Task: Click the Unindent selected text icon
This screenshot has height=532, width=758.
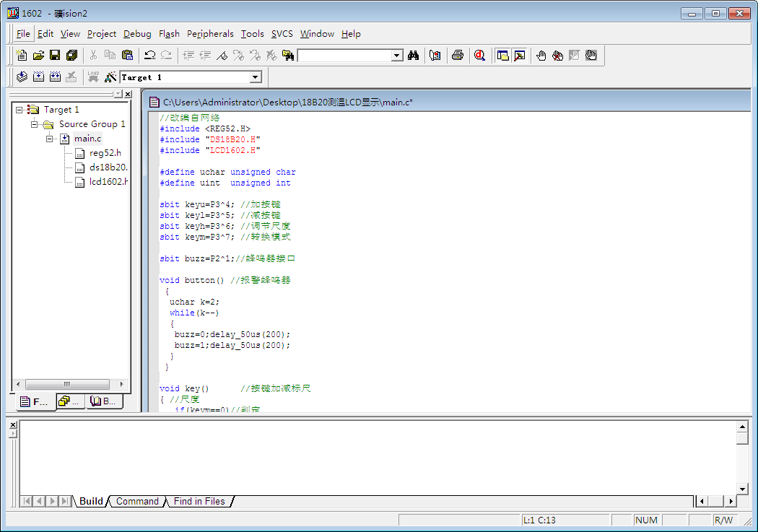Action: (206, 56)
